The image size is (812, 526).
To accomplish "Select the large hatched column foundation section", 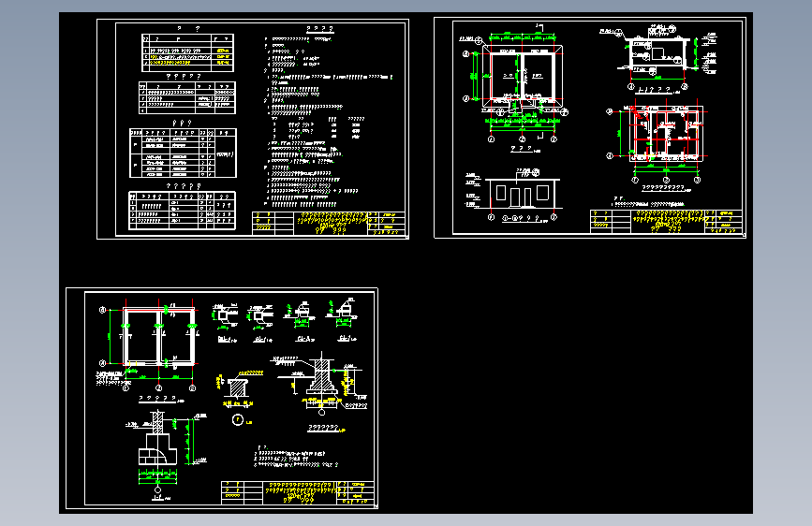I will [321, 383].
